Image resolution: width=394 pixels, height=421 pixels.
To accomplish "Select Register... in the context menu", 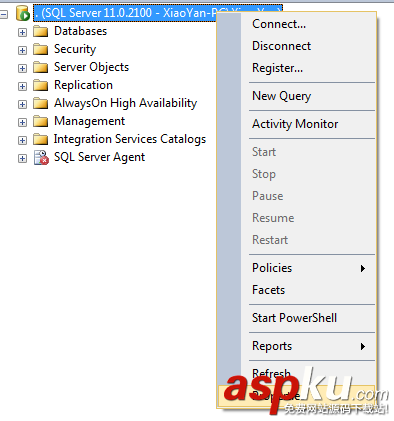I will [x=297, y=68].
